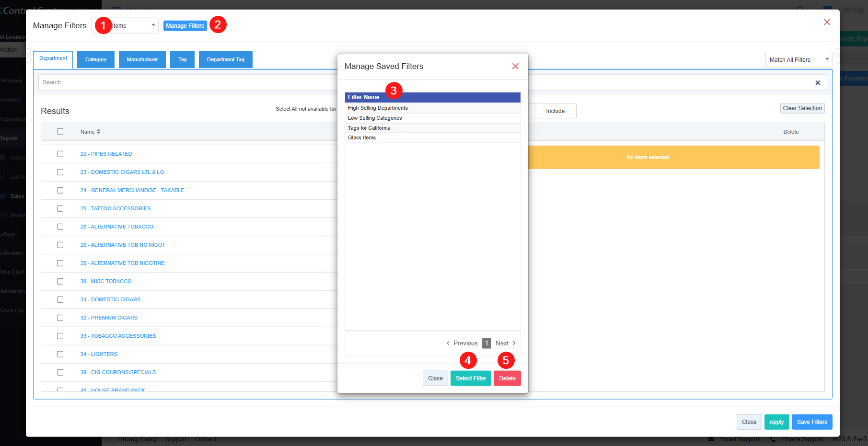Close the Manage Saved Filters dialog with X

point(515,66)
